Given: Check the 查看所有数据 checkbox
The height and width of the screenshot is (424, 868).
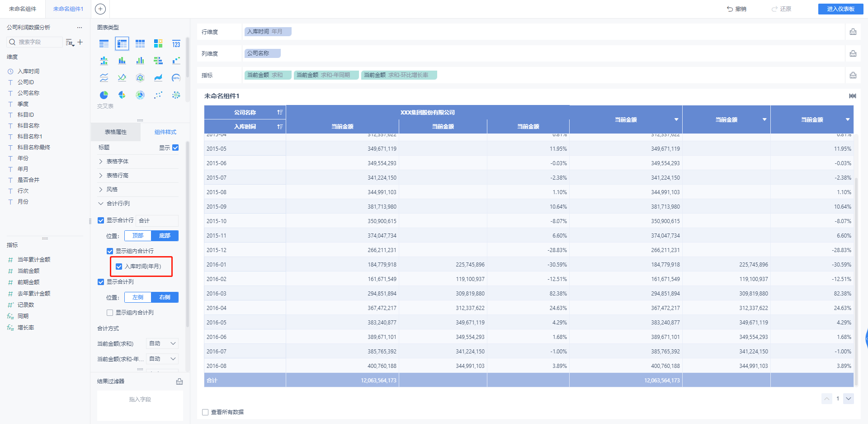Looking at the screenshot, I should (205, 412).
